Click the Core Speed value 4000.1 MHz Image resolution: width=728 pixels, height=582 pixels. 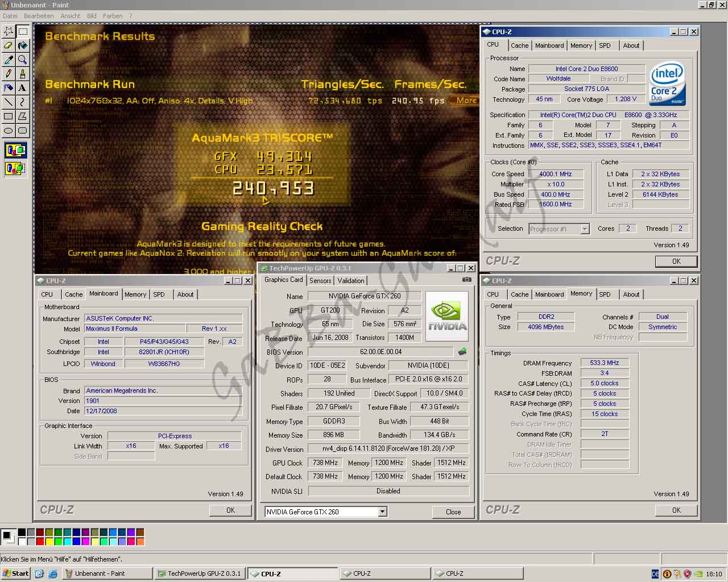coord(556,174)
